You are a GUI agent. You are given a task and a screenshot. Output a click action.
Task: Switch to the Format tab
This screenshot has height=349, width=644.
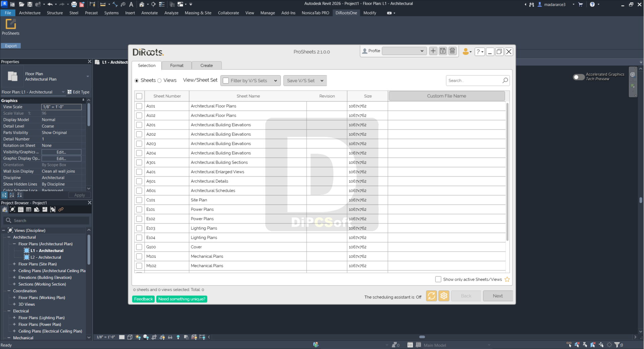coord(177,65)
